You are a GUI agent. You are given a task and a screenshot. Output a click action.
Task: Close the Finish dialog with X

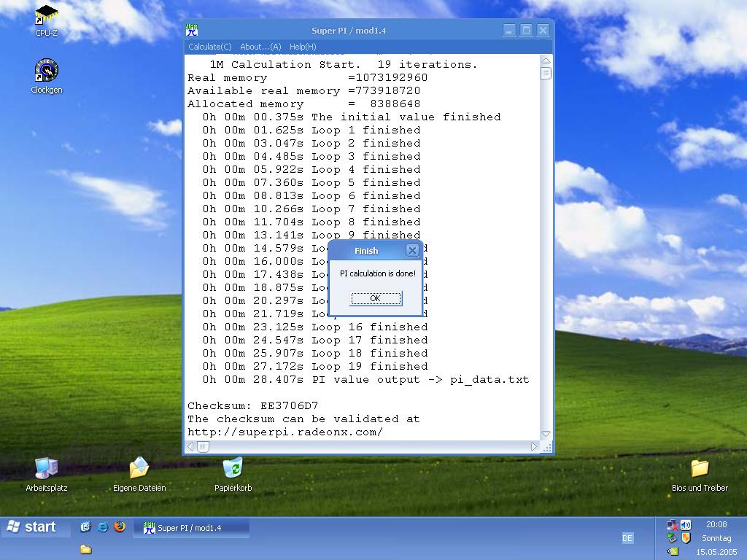pos(412,251)
